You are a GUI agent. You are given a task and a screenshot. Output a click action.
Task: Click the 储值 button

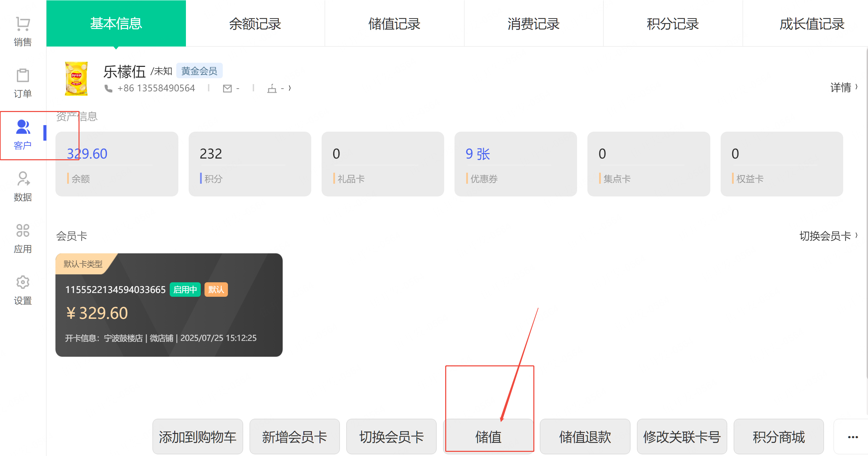(x=488, y=437)
